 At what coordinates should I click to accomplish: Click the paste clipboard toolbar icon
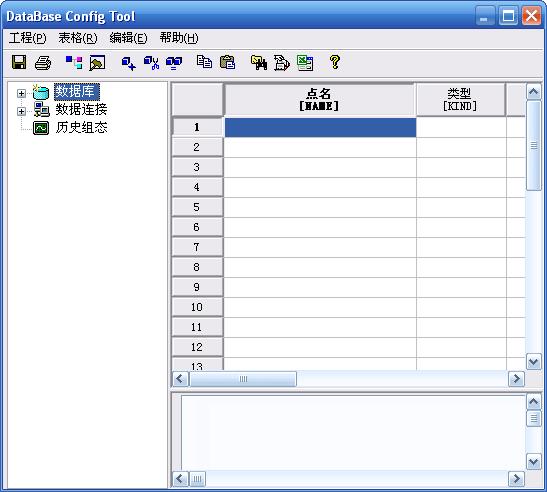click(227, 62)
